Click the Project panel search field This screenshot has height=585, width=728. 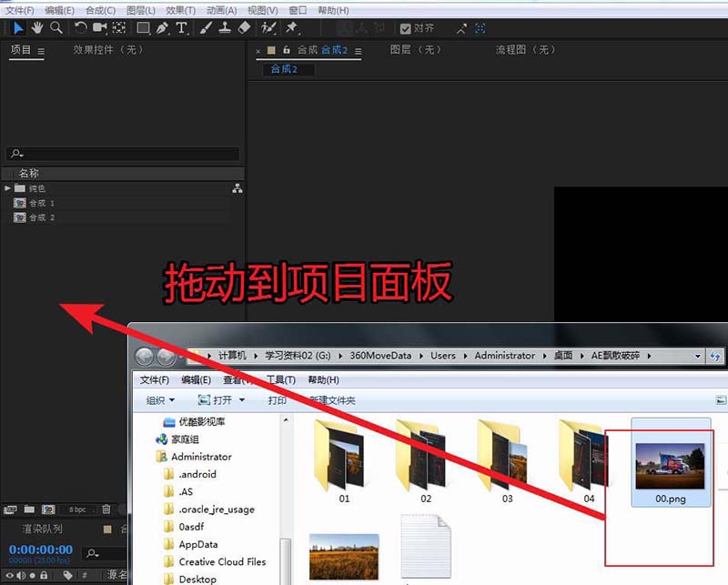tap(123, 153)
